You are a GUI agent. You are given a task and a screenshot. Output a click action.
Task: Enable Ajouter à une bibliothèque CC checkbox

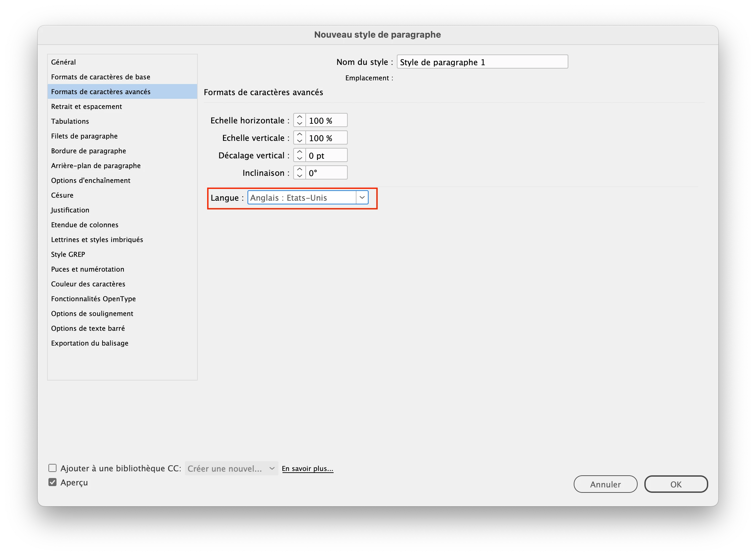coord(52,468)
